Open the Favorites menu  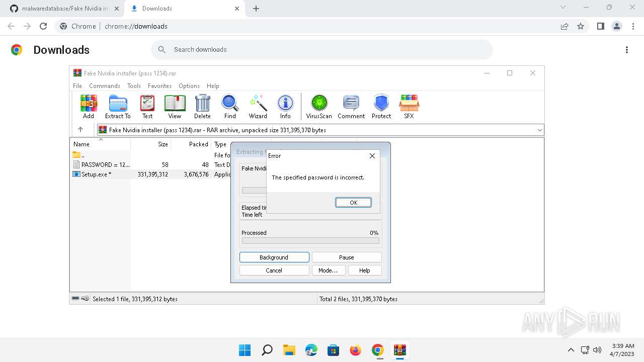159,86
